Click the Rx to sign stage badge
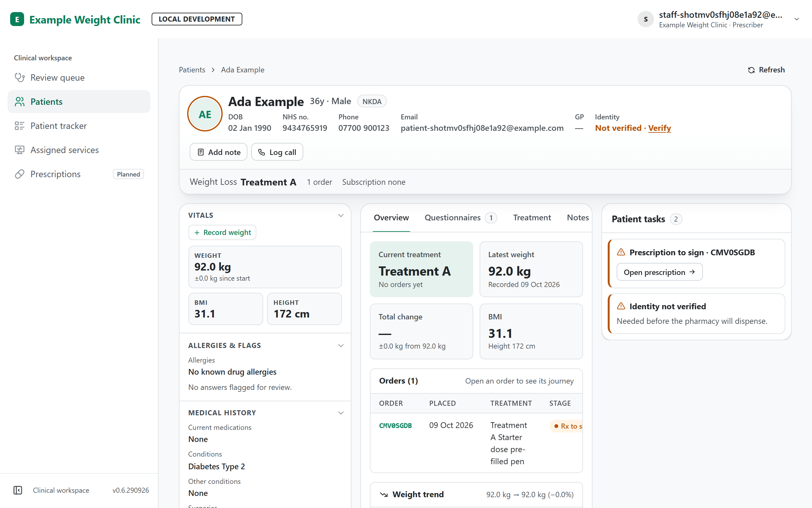The width and height of the screenshot is (812, 508). pyautogui.click(x=566, y=426)
